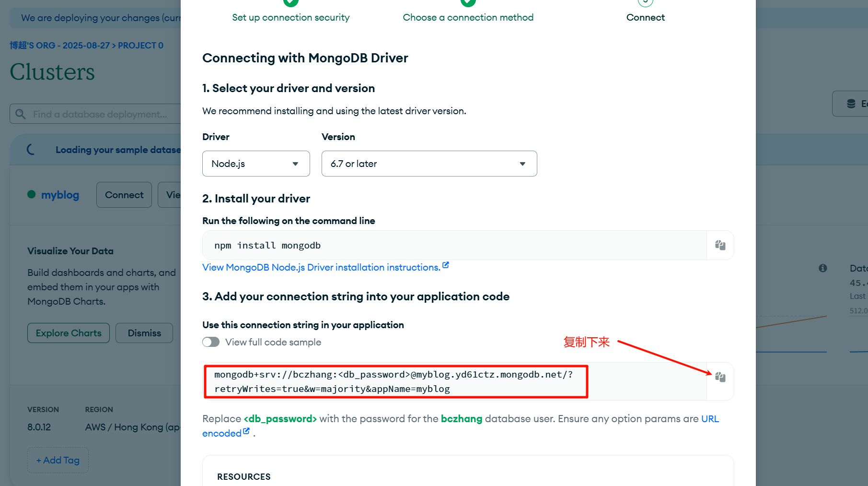This screenshot has height=486, width=868.
Task: Click the Connect button for myblog cluster
Action: (124, 195)
